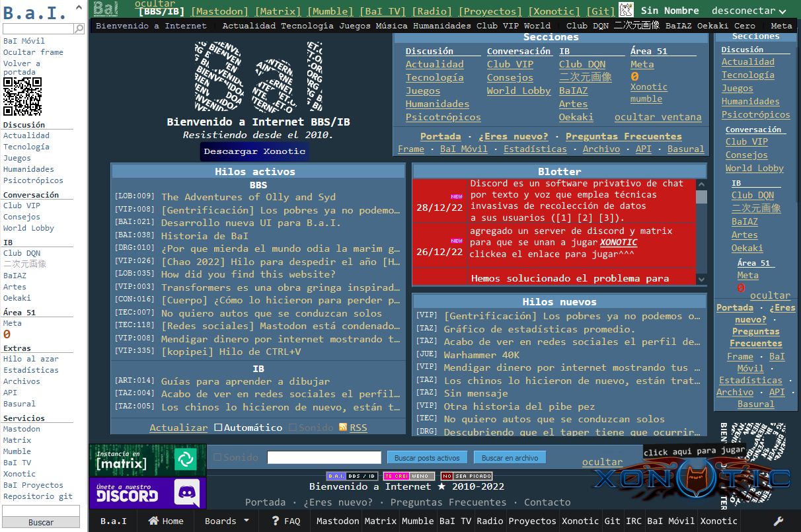
Task: Click the Matrix instance banner
Action: [148, 459]
